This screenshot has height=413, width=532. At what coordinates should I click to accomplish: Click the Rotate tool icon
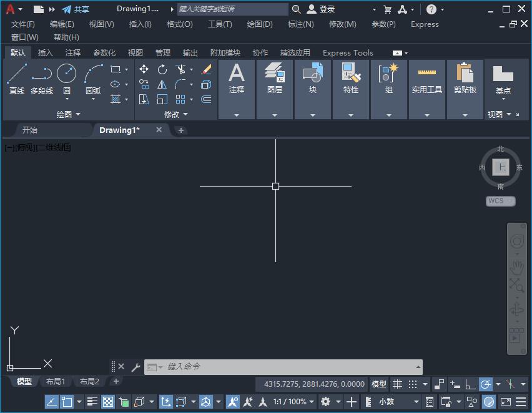(x=162, y=69)
